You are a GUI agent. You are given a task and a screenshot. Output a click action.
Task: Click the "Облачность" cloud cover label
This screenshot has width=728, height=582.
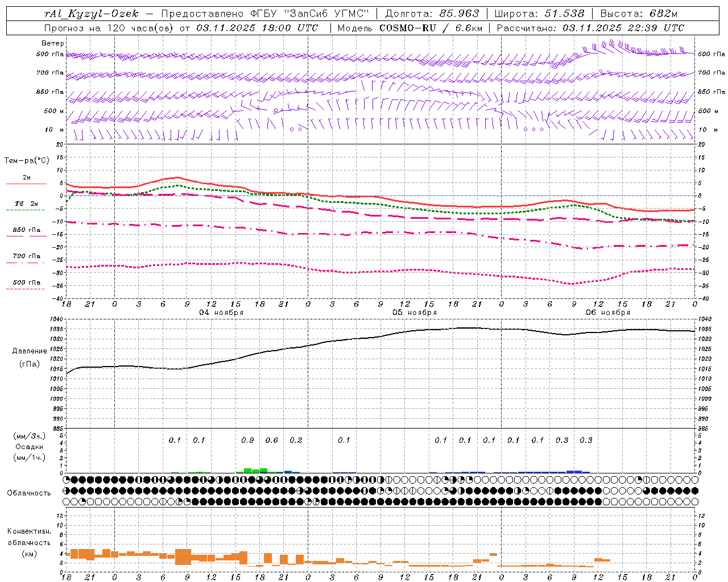click(x=29, y=493)
